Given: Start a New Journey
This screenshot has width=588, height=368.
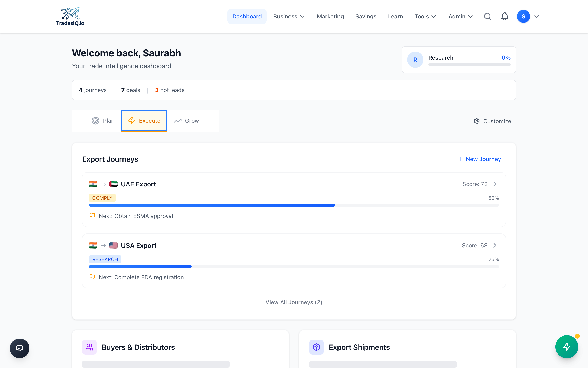Looking at the screenshot, I should click(479, 159).
